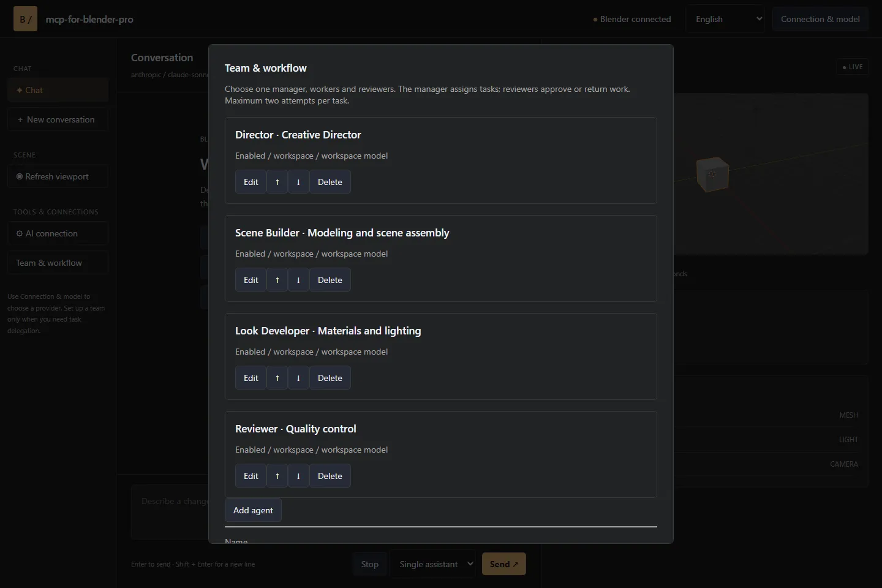Click the Reviewer · Quality control heading
Viewport: 882px width, 588px height.
click(x=295, y=429)
